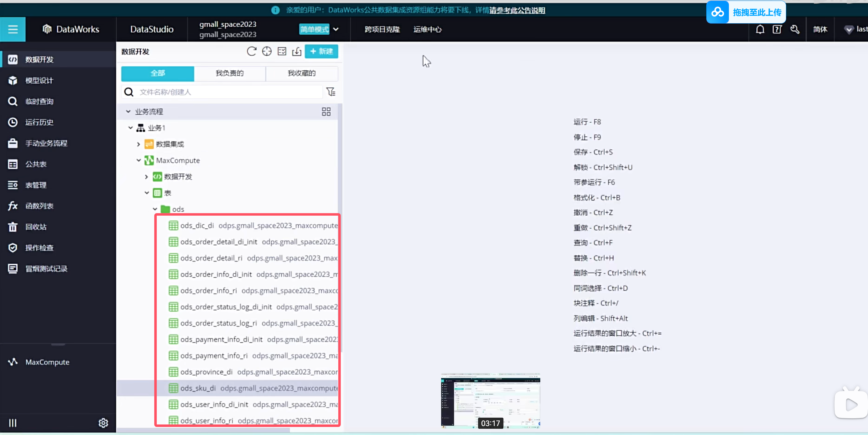Open the 运维中心 link
Viewport: 868px width, 435px height.
pos(427,29)
